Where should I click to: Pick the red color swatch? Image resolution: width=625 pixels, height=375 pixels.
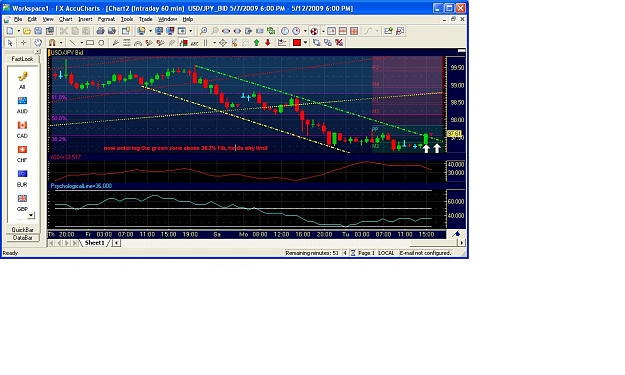(297, 43)
